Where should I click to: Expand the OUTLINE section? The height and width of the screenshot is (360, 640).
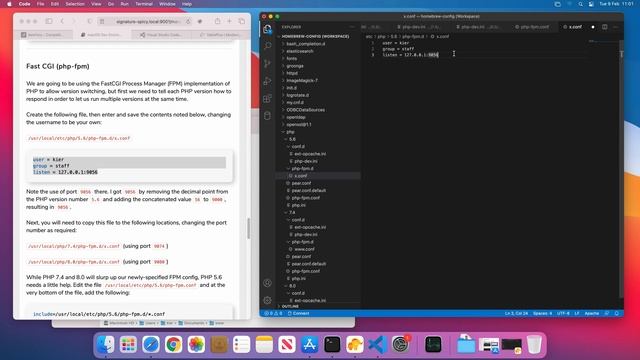(x=290, y=306)
